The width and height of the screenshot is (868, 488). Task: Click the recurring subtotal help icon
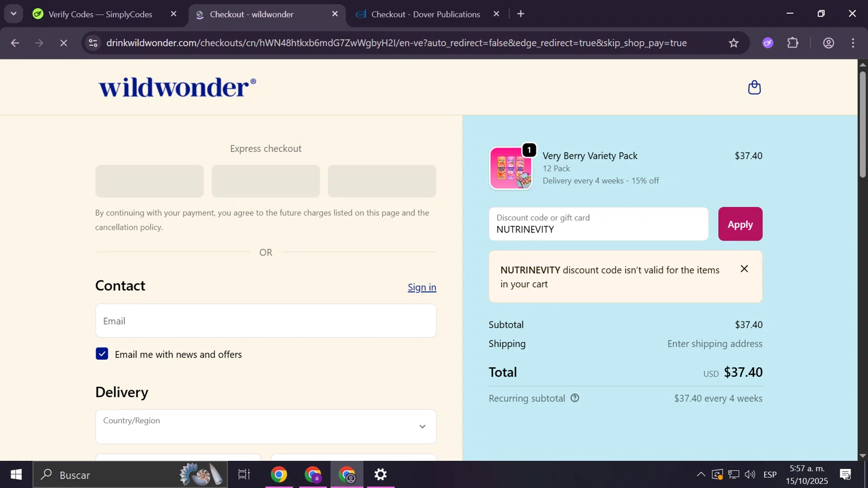click(575, 398)
